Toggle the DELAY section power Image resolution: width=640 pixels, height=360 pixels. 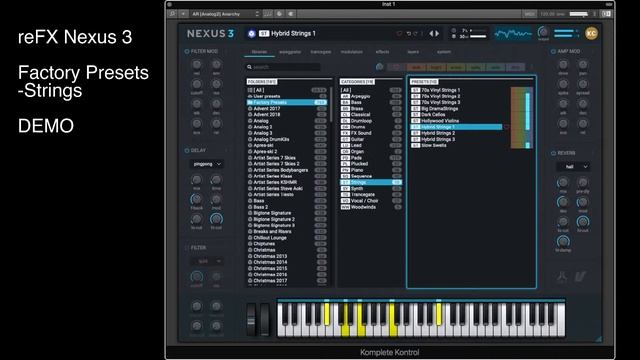(x=187, y=151)
